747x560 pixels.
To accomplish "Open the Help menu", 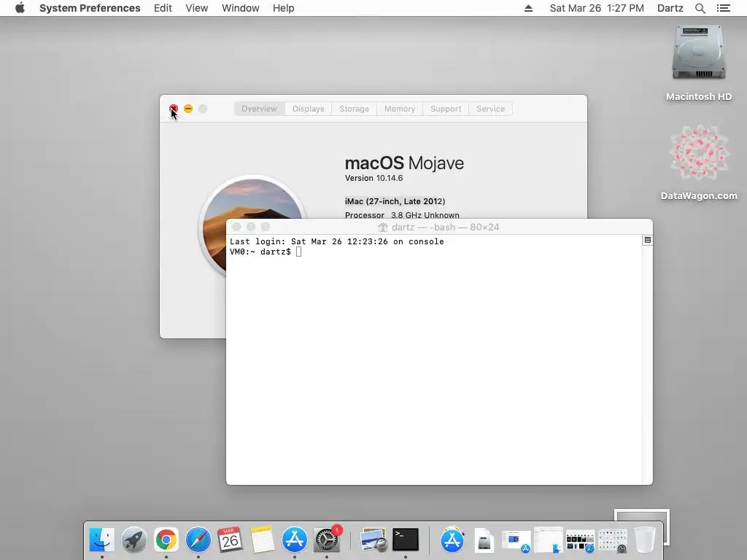I will coord(284,8).
